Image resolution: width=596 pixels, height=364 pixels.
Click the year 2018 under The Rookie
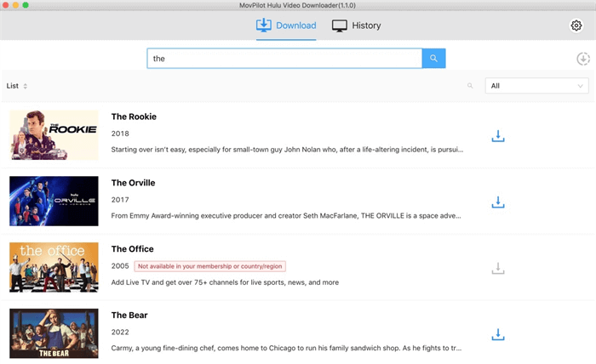click(120, 134)
